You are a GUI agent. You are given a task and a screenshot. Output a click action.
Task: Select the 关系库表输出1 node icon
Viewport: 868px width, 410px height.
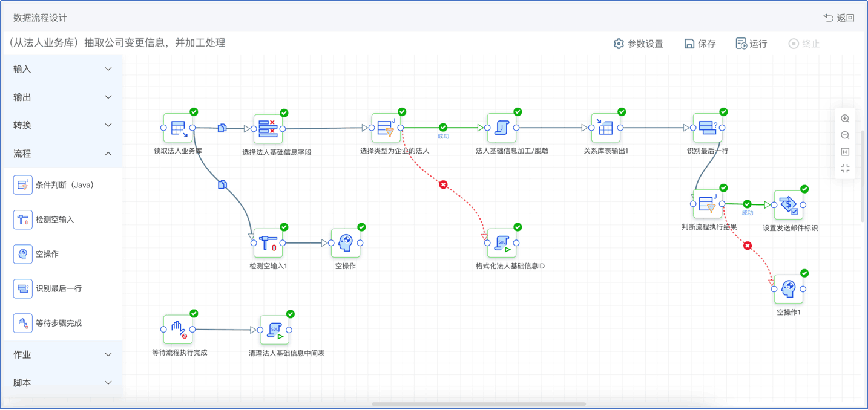coord(606,128)
